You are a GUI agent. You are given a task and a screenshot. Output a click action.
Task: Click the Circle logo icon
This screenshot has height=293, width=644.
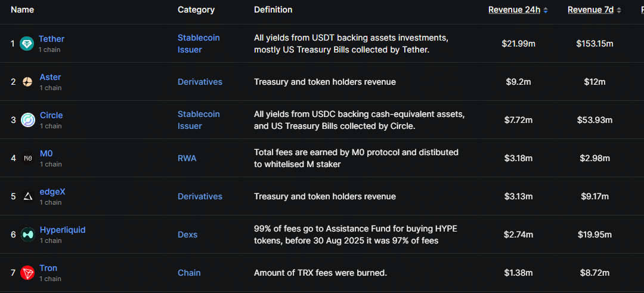28,120
